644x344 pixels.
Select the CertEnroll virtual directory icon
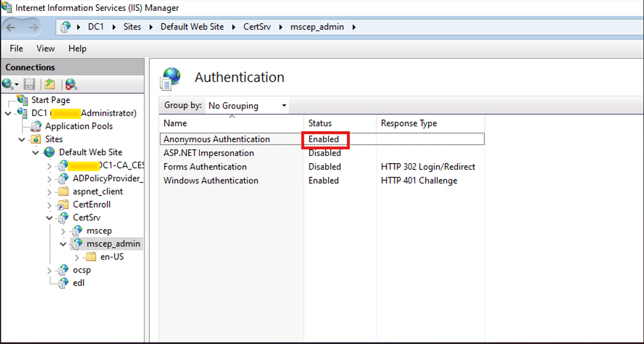(64, 204)
